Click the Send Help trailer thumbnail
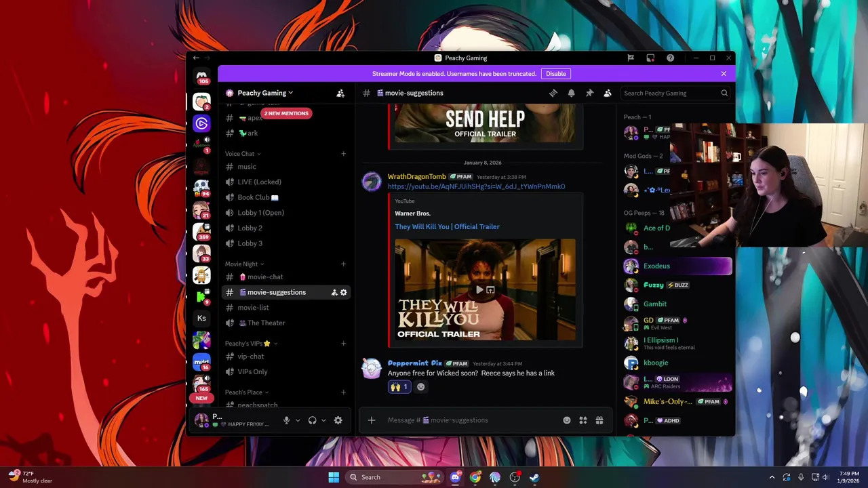The width and height of the screenshot is (868, 488). 485,123
